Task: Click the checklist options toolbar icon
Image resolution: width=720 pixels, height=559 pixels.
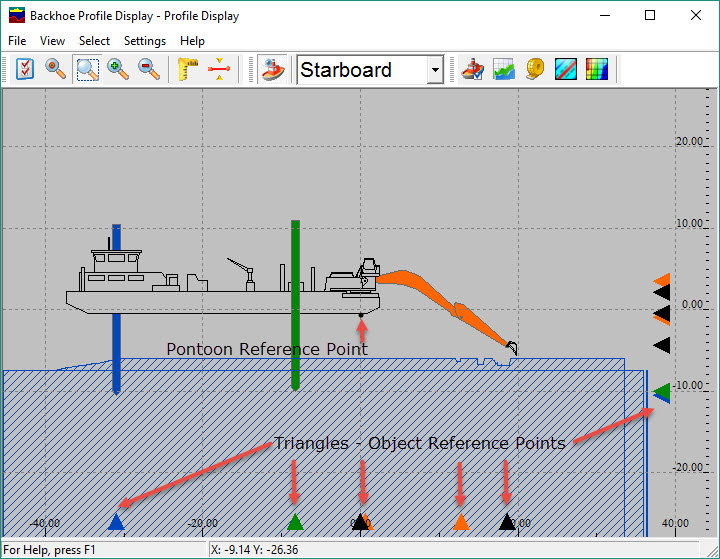Action: pos(25,69)
